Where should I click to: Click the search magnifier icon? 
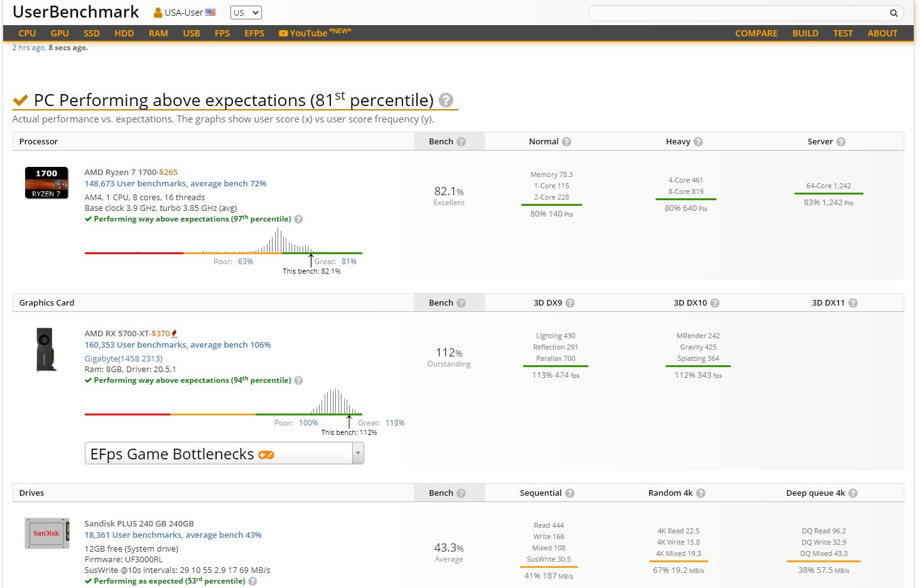tap(894, 13)
